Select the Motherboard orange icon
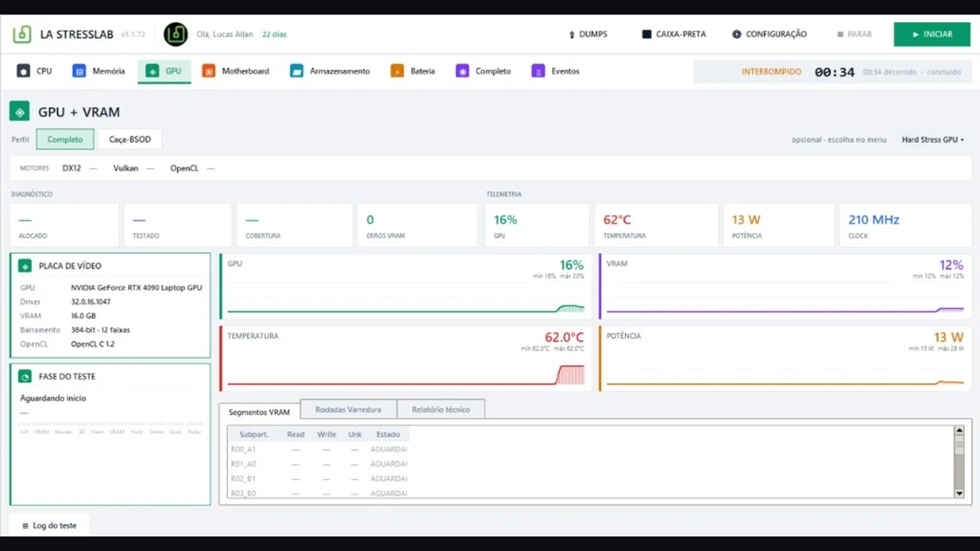 (x=208, y=71)
